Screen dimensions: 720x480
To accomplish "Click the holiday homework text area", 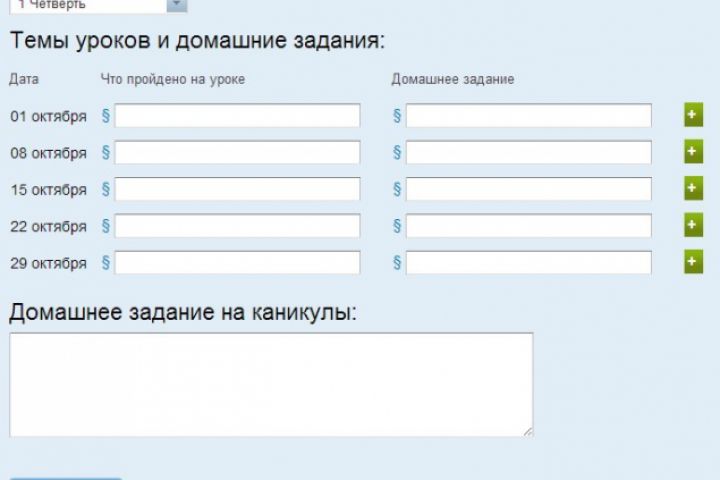I will coord(270,384).
